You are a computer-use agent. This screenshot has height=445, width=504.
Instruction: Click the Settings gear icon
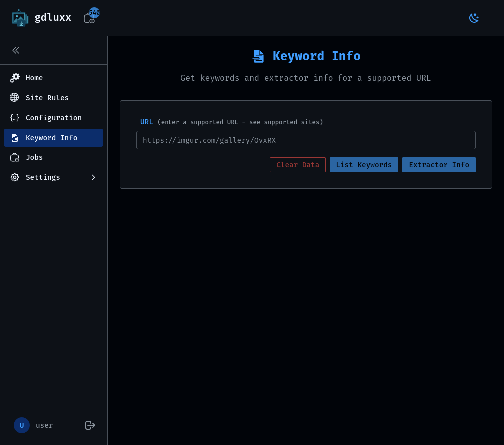coord(15,177)
